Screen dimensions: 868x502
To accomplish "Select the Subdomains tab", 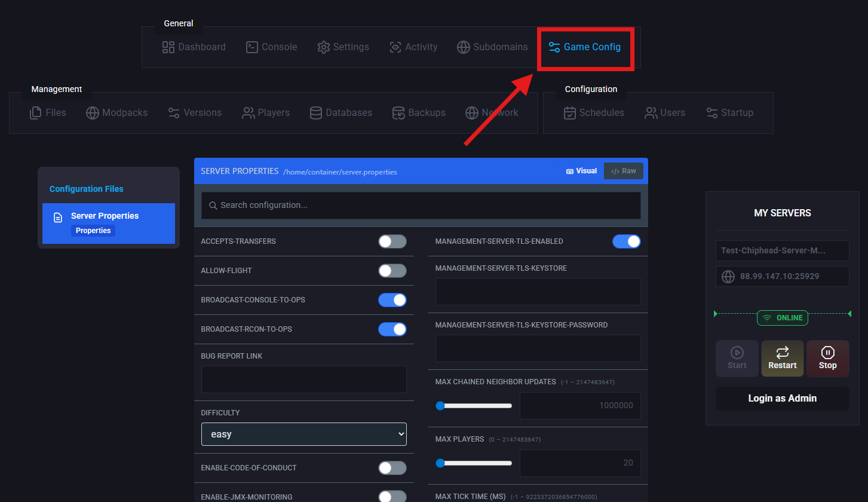I will [493, 47].
